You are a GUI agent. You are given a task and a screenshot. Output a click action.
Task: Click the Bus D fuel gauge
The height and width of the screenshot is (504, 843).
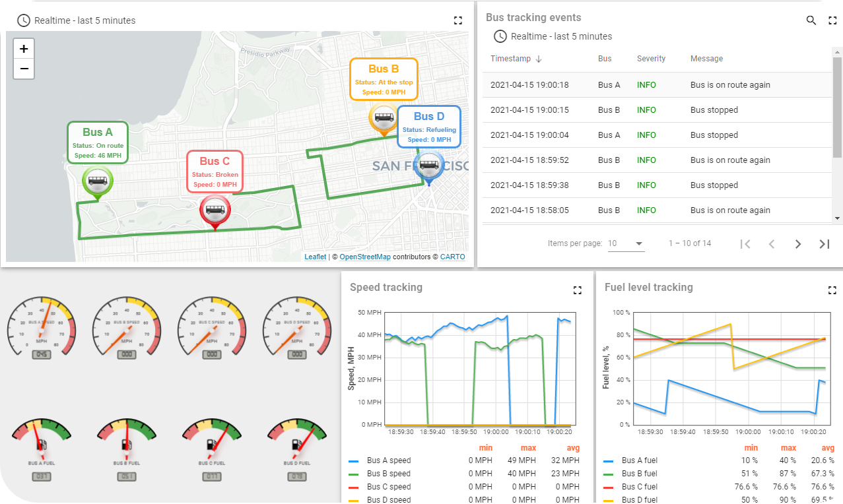[x=297, y=448]
